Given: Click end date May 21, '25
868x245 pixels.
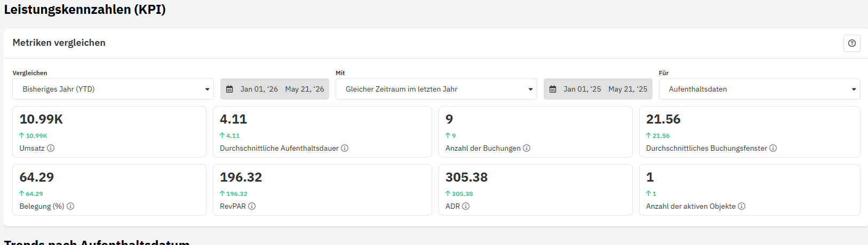Looking at the screenshot, I should [x=628, y=89].
